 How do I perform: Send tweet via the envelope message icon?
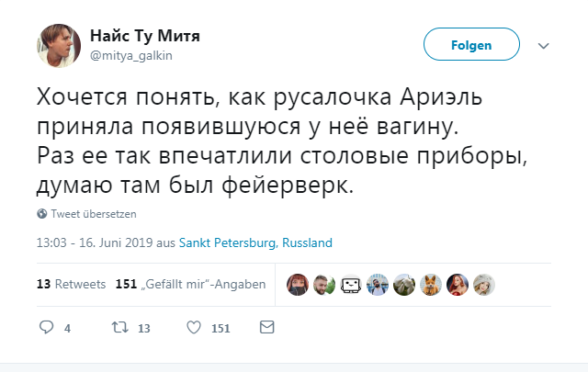pos(267,328)
